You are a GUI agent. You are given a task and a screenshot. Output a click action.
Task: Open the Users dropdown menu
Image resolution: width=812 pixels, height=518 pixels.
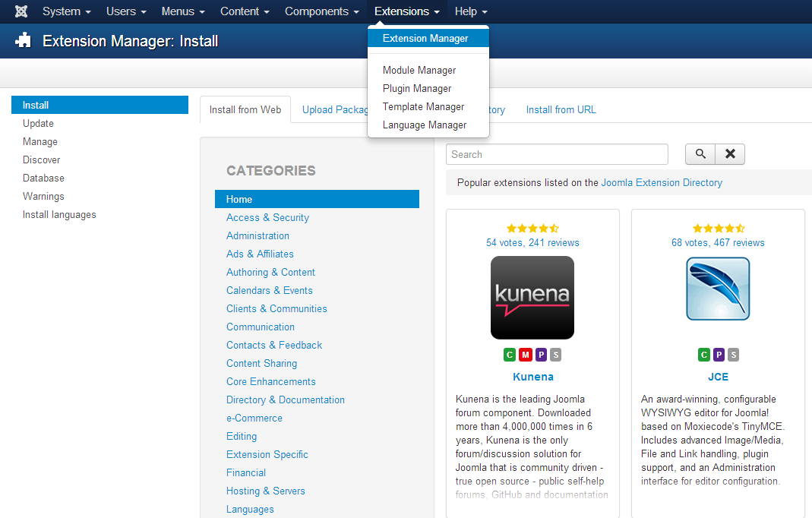coord(126,11)
